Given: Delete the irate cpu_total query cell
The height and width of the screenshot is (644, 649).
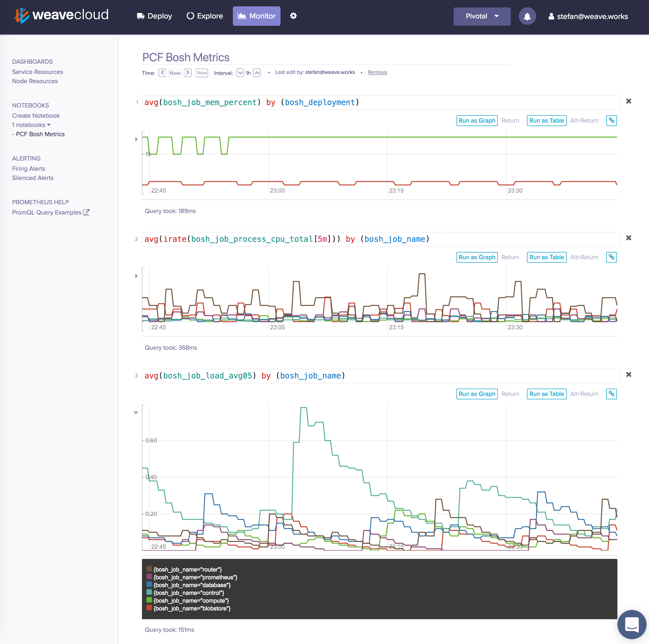Looking at the screenshot, I should [x=628, y=238].
